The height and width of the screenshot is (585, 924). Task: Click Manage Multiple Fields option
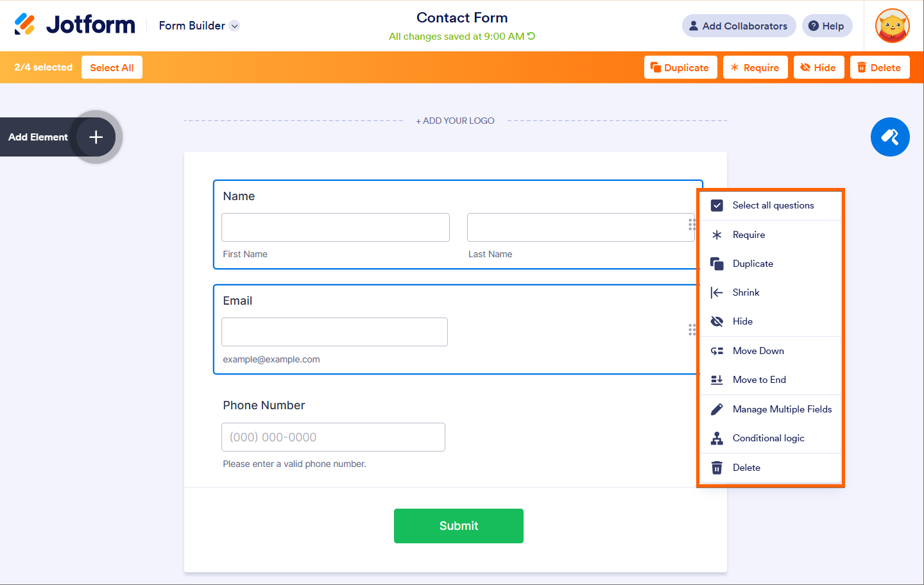(782, 409)
